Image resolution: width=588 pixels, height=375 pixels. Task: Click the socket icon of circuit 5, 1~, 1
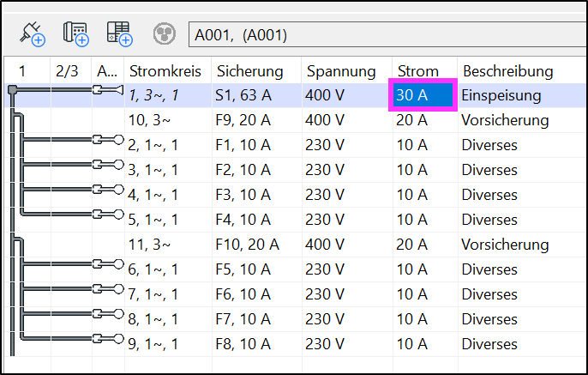coord(108,215)
